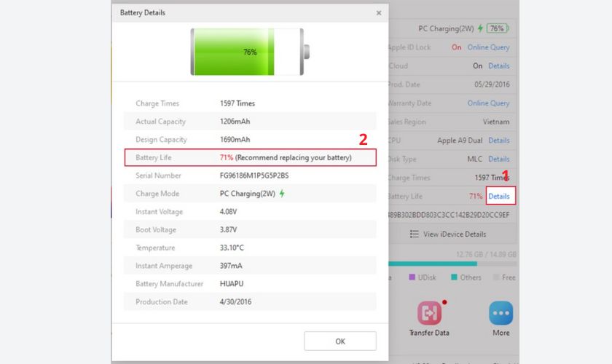
Task: Open Details link for CPU
Action: 499,141
